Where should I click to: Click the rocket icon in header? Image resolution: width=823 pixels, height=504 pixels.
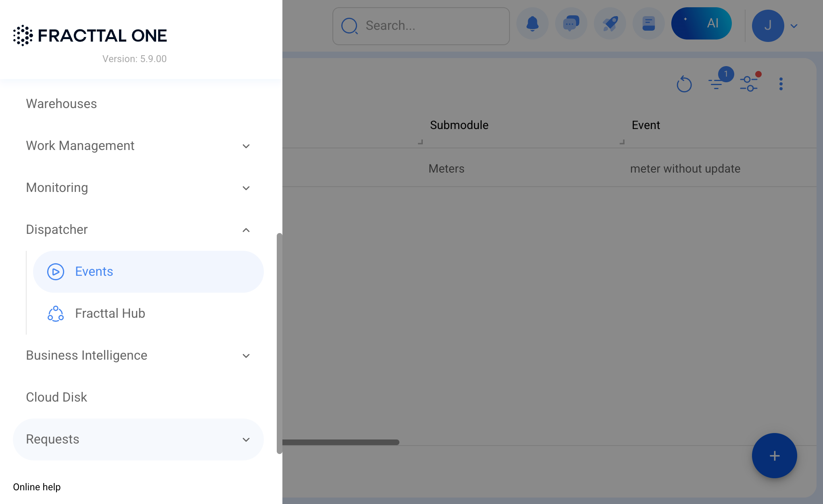pyautogui.click(x=610, y=24)
